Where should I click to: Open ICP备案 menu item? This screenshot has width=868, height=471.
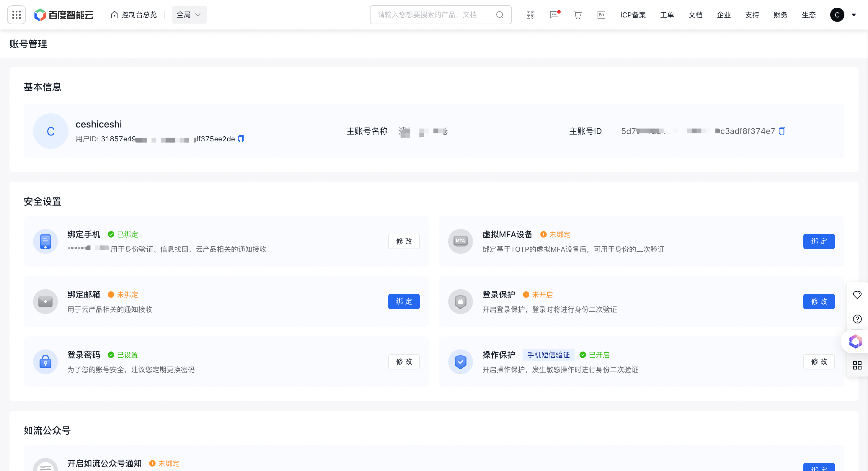click(x=633, y=15)
